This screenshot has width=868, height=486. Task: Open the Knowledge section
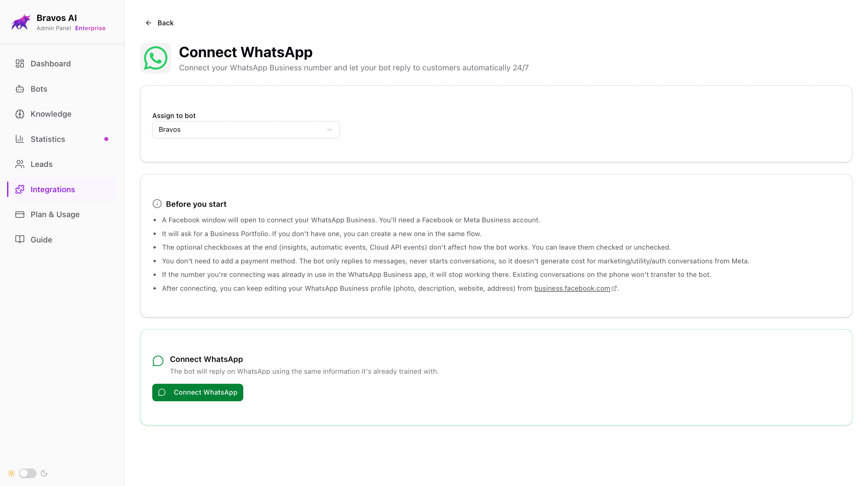click(x=62, y=114)
